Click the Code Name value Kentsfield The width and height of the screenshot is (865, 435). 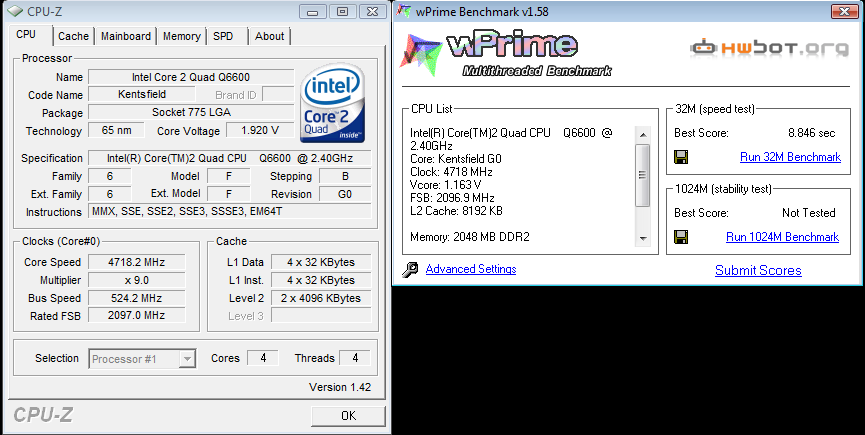[142, 94]
